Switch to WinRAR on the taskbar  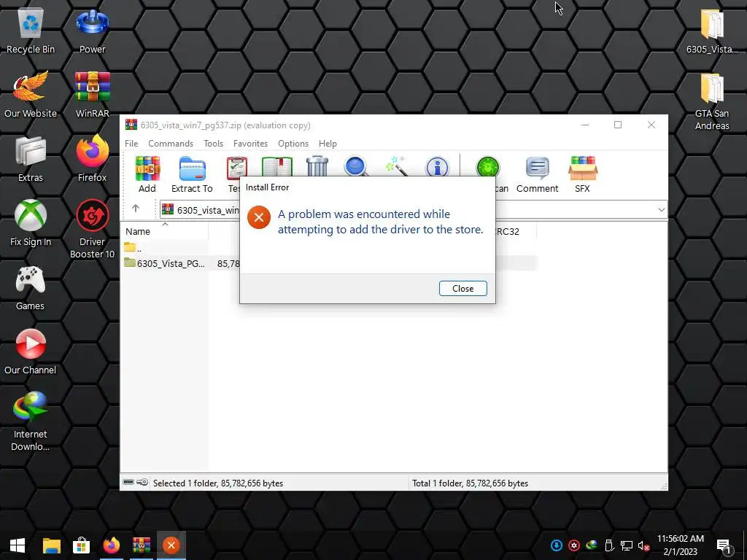[142, 545]
